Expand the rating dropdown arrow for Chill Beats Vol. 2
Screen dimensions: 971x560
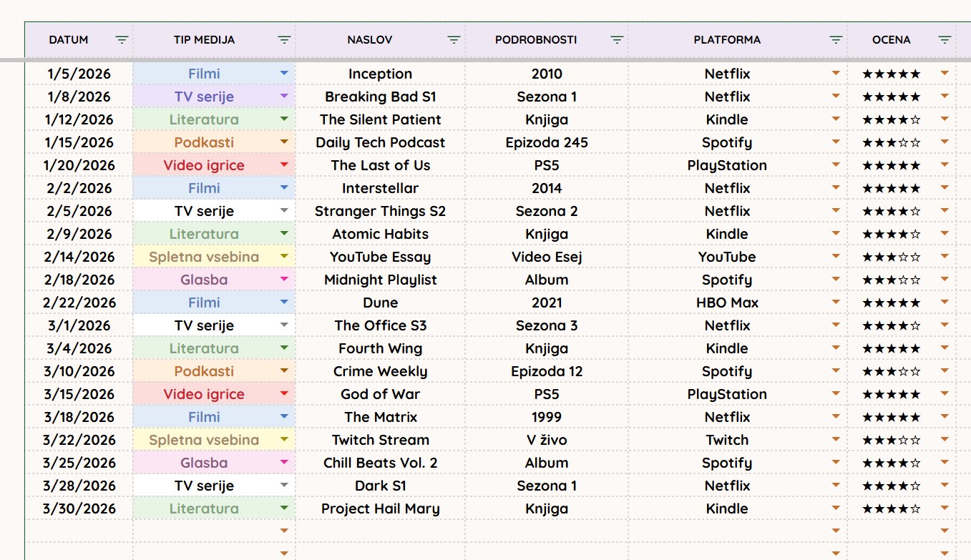945,462
